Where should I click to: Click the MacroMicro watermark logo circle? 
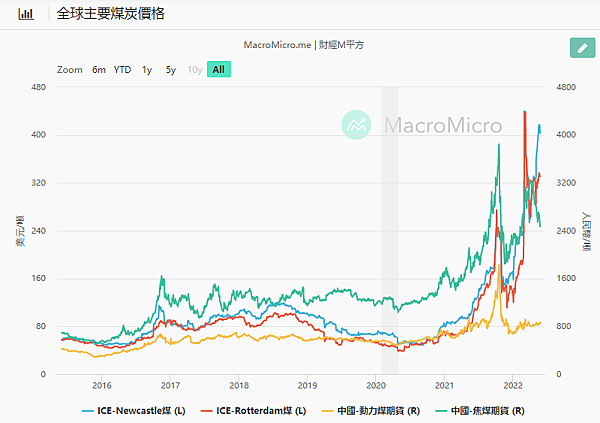tap(357, 126)
